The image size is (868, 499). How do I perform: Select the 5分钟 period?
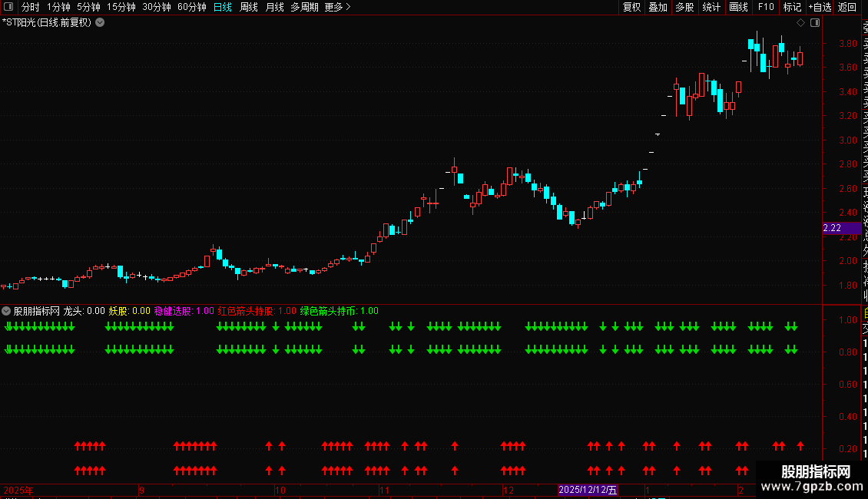[88, 7]
